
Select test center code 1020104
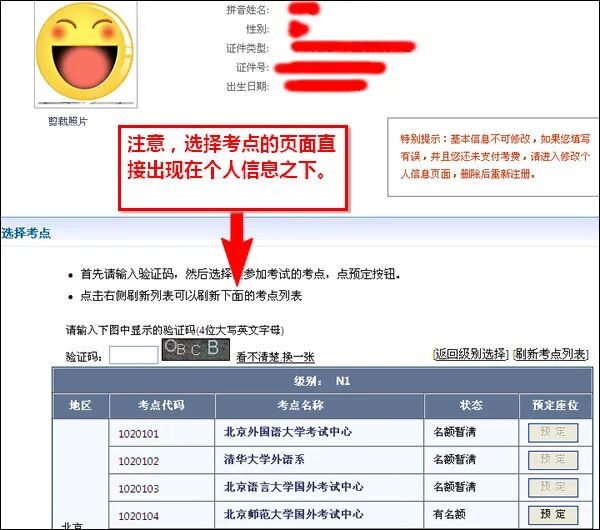pos(139,516)
